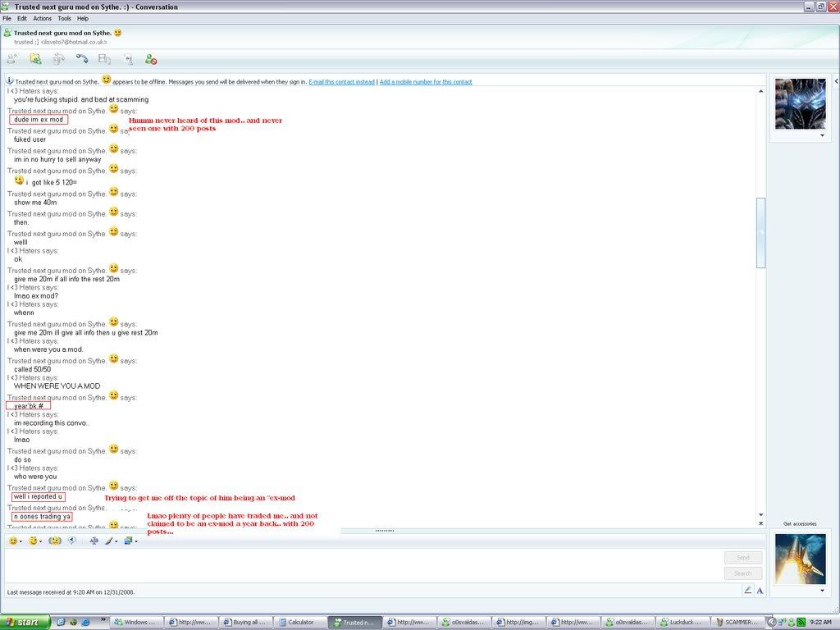
Task: Click the info icon beside offline notice
Action: click(x=10, y=81)
